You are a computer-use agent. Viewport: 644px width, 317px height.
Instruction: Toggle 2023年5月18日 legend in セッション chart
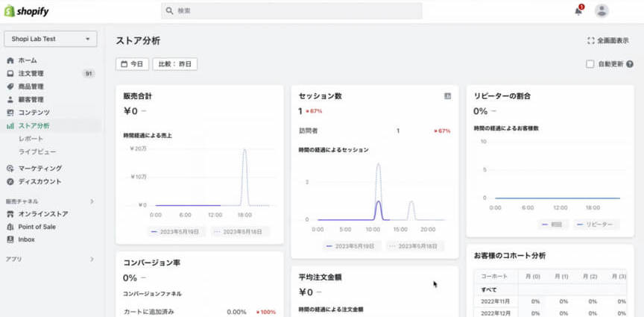click(x=416, y=246)
